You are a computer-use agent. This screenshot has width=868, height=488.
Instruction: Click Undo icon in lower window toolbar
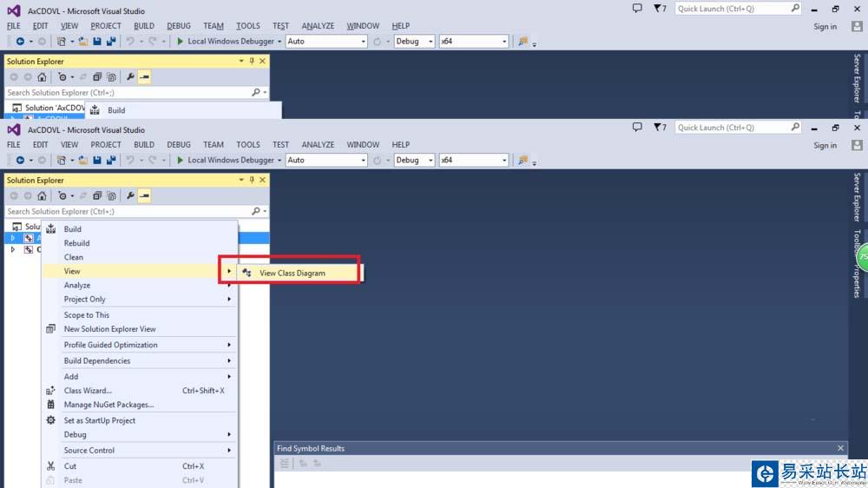130,160
